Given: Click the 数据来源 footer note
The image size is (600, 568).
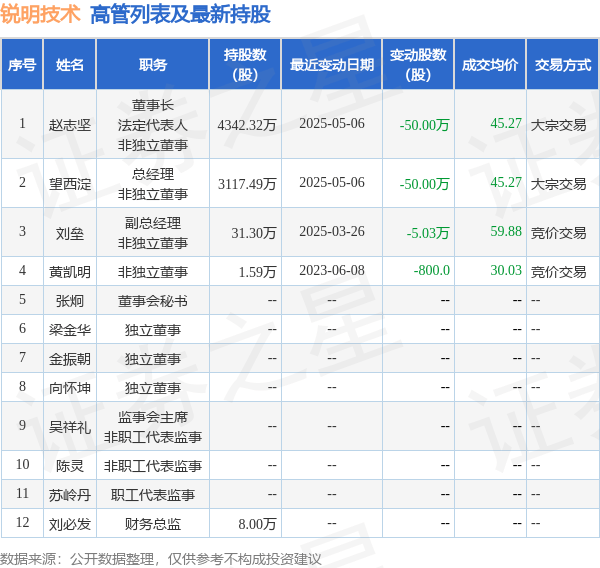Looking at the screenshot, I should [x=160, y=559].
